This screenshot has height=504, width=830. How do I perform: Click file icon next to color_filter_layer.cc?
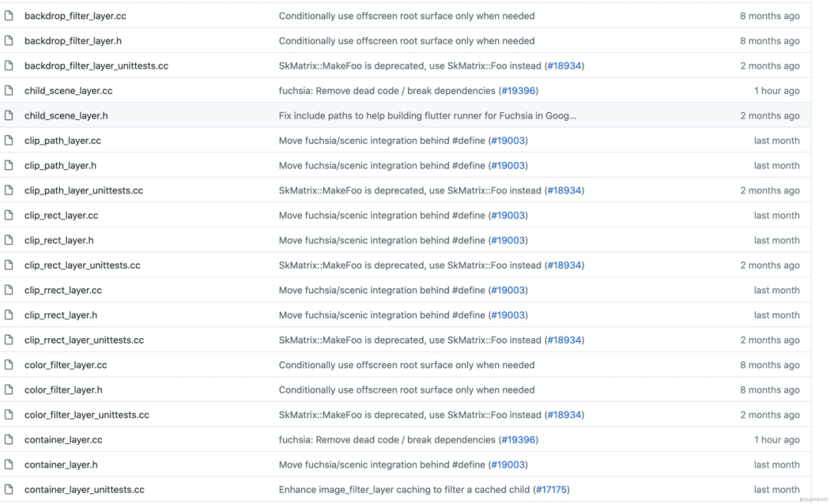9,365
